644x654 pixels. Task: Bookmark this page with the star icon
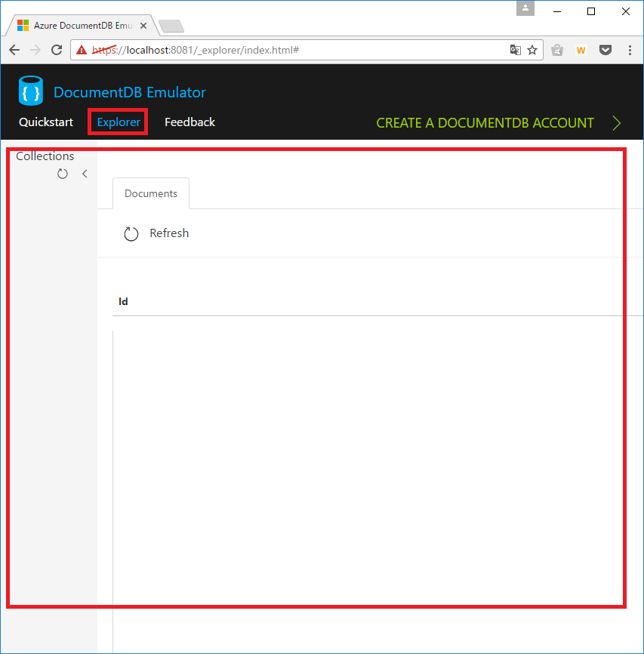532,50
